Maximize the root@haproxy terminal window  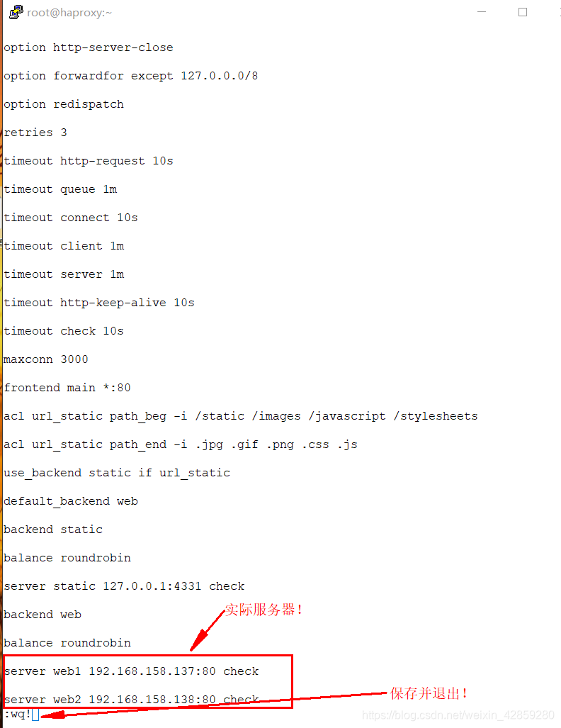(523, 12)
